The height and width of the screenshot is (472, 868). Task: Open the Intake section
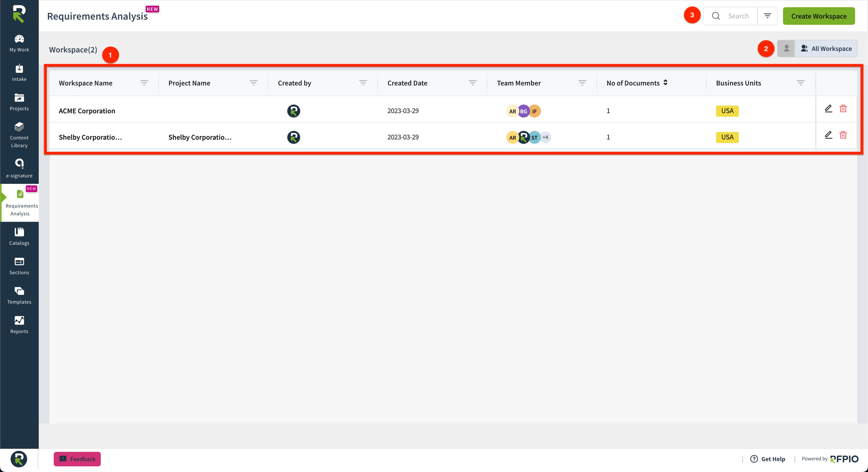point(19,73)
